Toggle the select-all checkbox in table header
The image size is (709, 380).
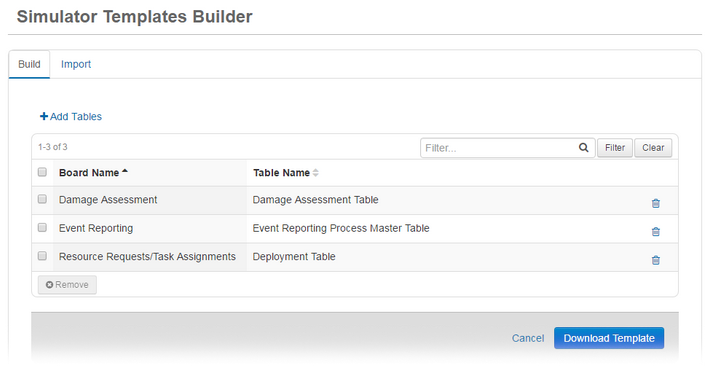point(42,172)
